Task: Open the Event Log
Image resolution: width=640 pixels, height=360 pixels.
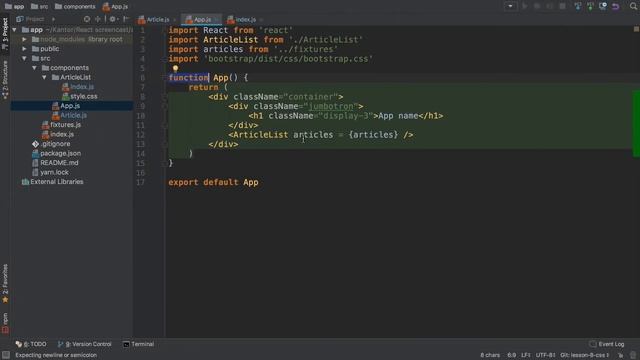Action: coord(607,344)
